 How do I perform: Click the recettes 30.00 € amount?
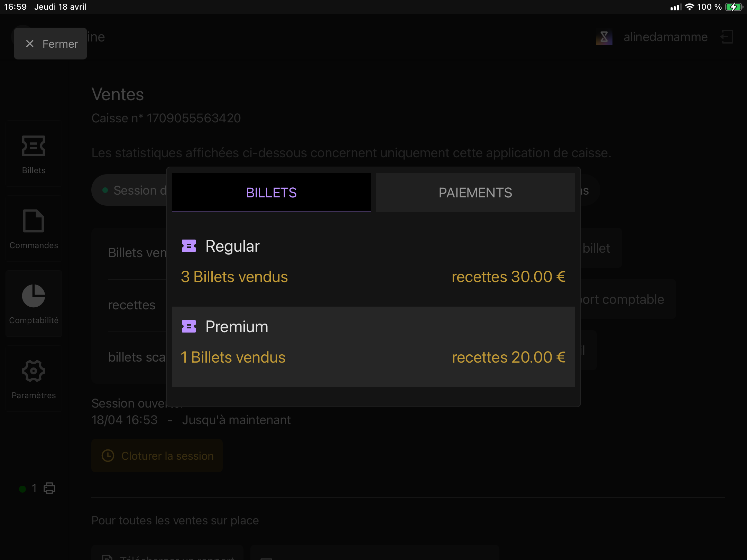click(x=508, y=277)
